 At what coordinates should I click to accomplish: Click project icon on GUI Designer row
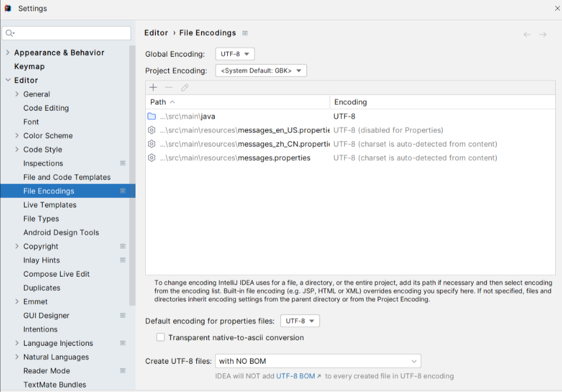pos(123,316)
